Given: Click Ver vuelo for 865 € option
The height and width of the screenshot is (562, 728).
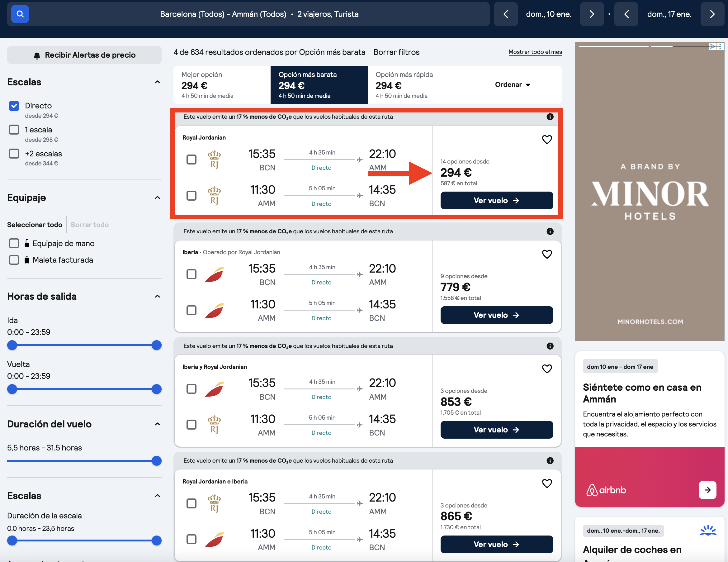Looking at the screenshot, I should click(497, 545).
